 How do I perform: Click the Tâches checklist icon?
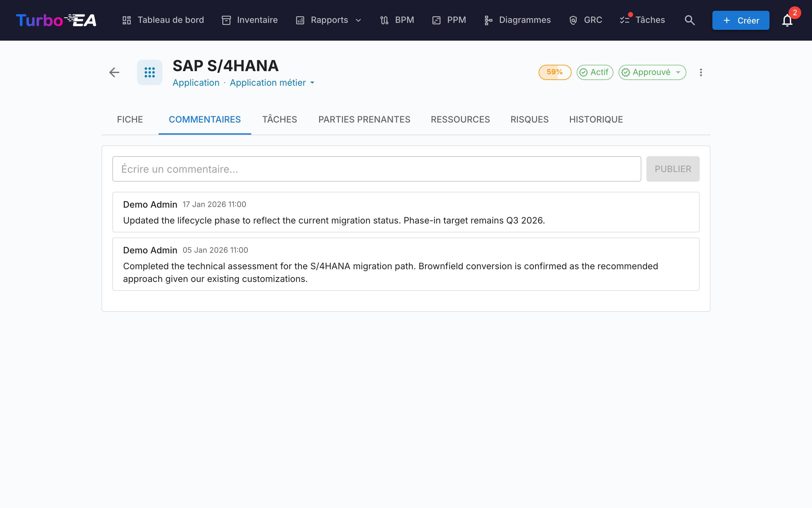[625, 20]
